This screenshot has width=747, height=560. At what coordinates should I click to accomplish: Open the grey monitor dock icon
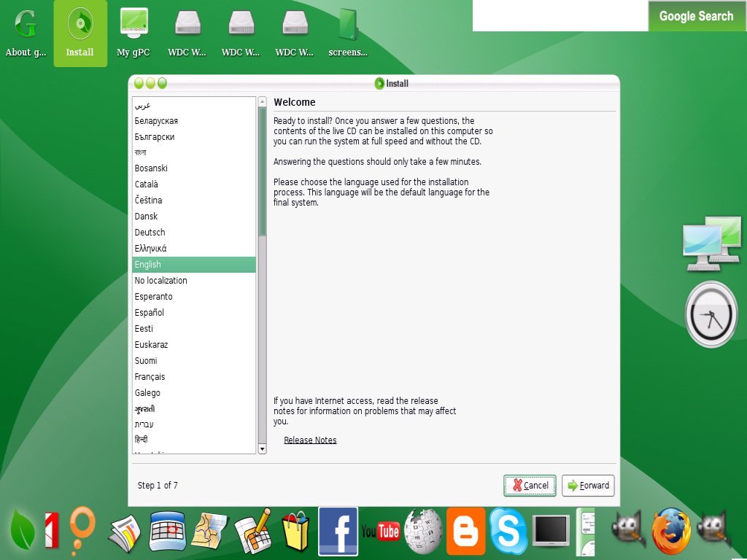point(551,532)
